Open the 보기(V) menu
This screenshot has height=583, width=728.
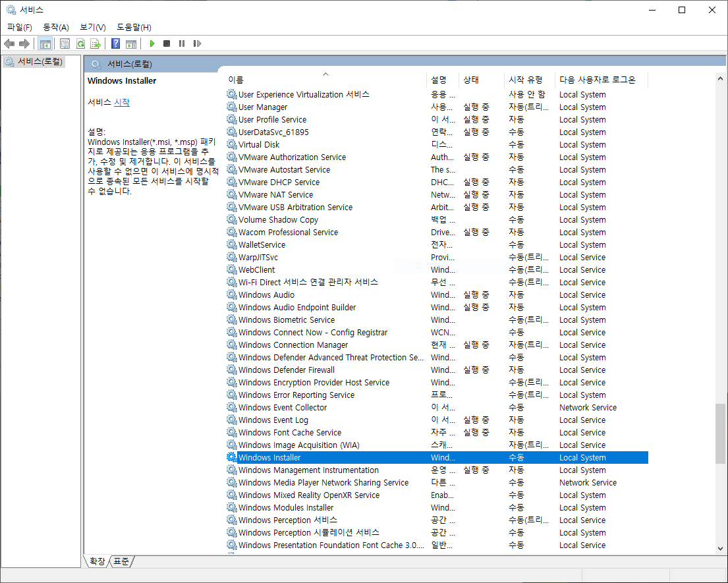click(x=92, y=28)
